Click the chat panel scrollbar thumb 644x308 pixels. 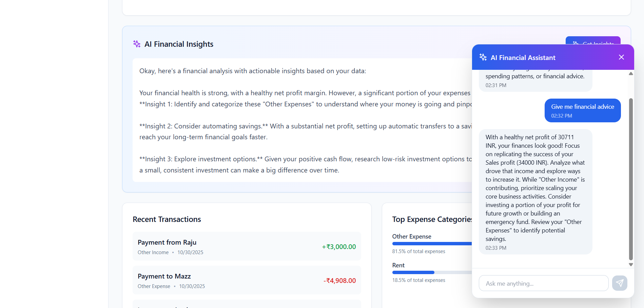tap(631, 179)
